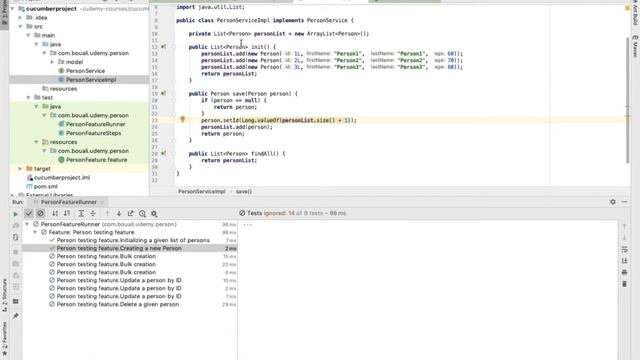The width and height of the screenshot is (640, 360).
Task: Toggle soft-wrap in console output
Action: click(624, 249)
